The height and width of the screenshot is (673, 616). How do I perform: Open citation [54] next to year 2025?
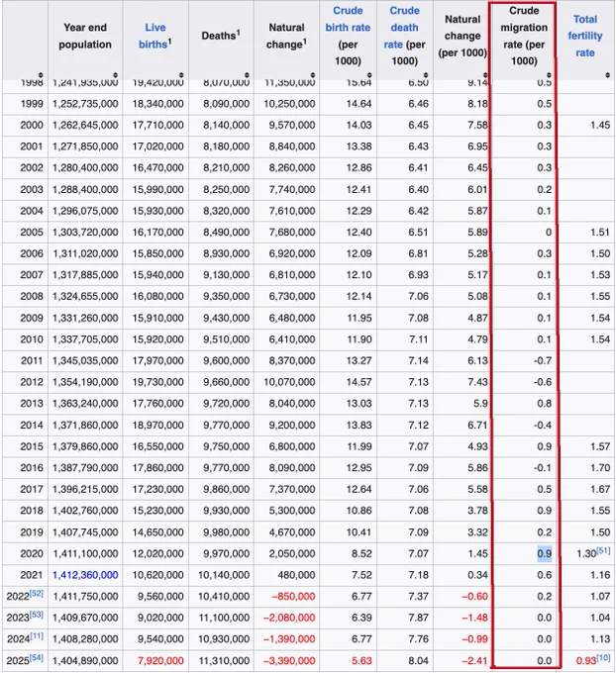[37, 657]
